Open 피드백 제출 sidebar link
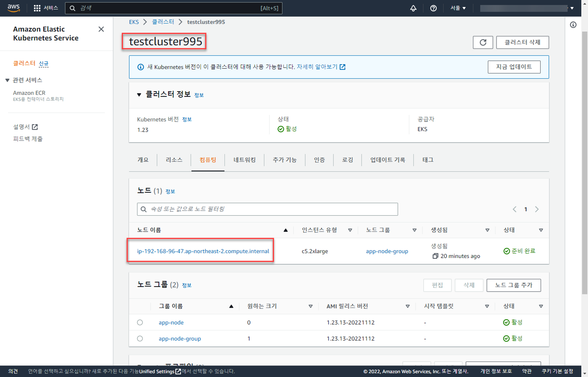The width and height of the screenshot is (588, 377). [28, 139]
